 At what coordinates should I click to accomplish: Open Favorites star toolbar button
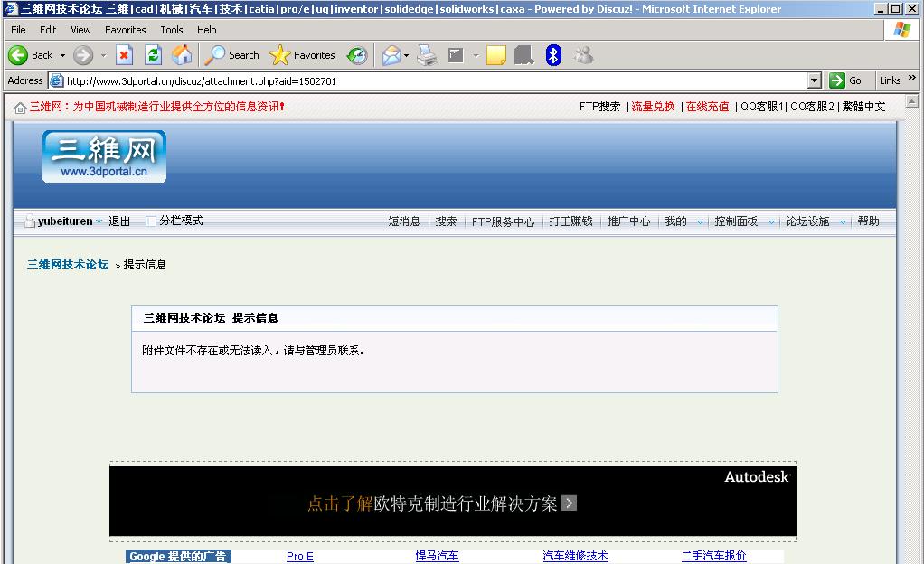click(302, 55)
